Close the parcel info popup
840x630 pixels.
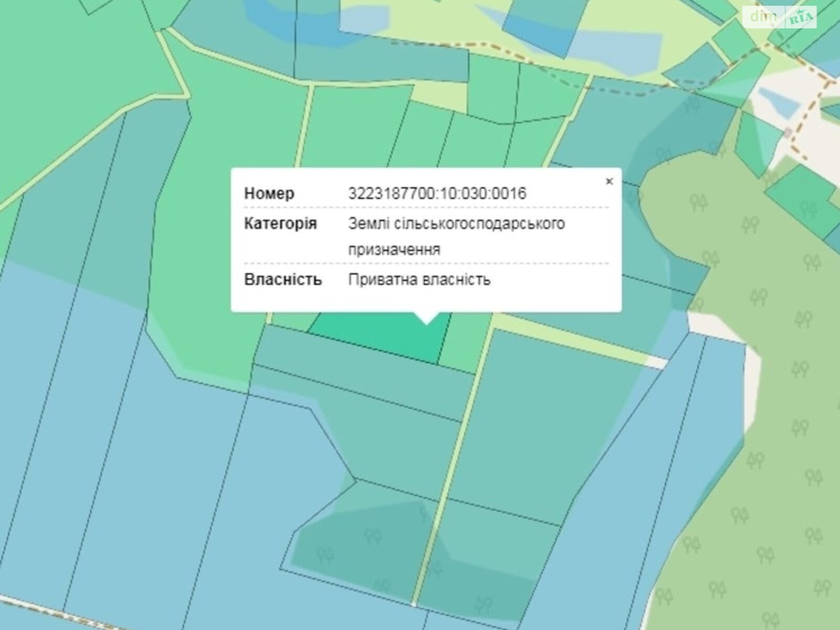[x=609, y=182]
